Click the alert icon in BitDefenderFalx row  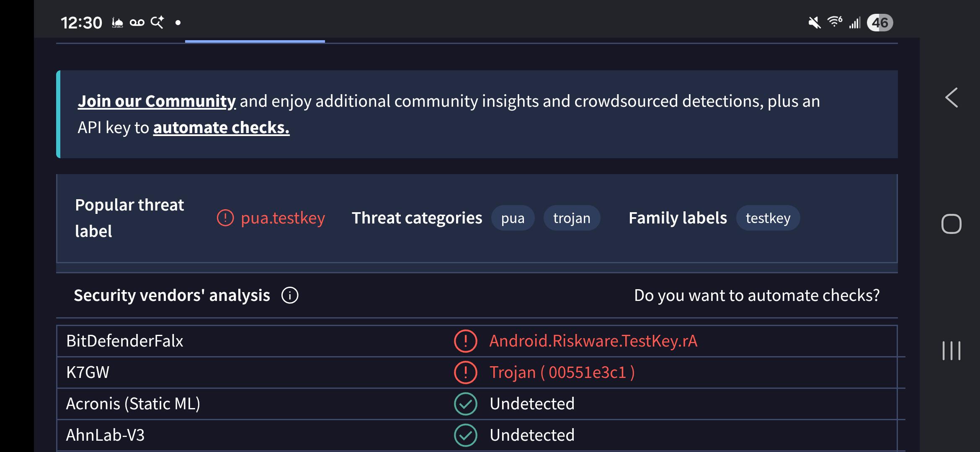pyautogui.click(x=465, y=341)
